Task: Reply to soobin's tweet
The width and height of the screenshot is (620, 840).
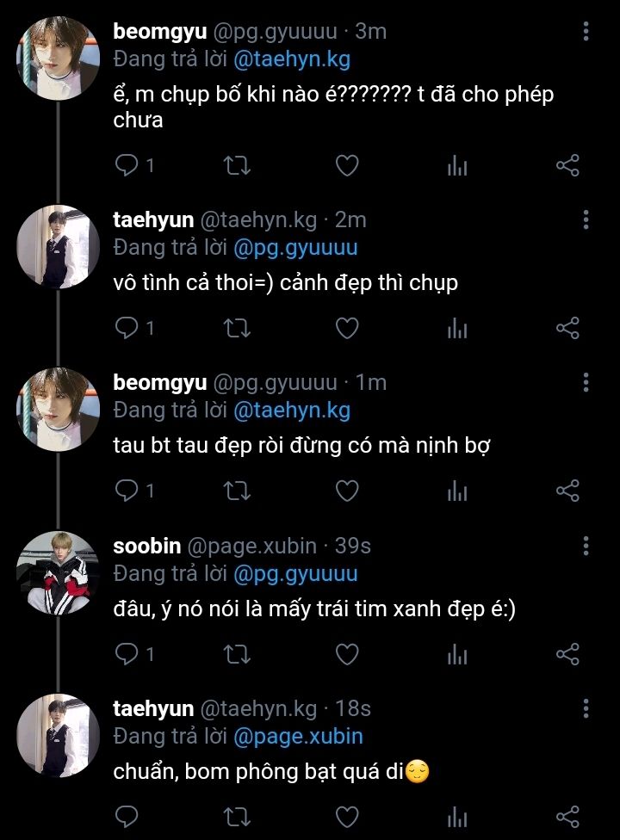Action: click(127, 655)
